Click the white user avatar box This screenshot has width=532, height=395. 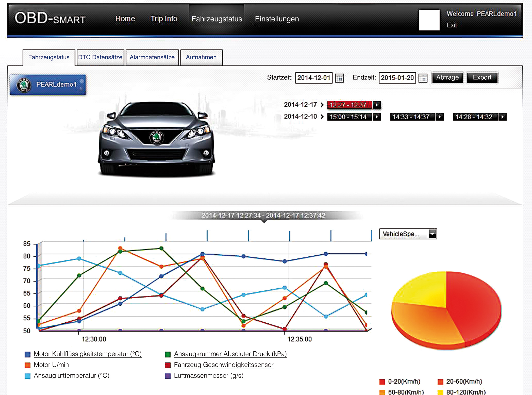pyautogui.click(x=429, y=20)
